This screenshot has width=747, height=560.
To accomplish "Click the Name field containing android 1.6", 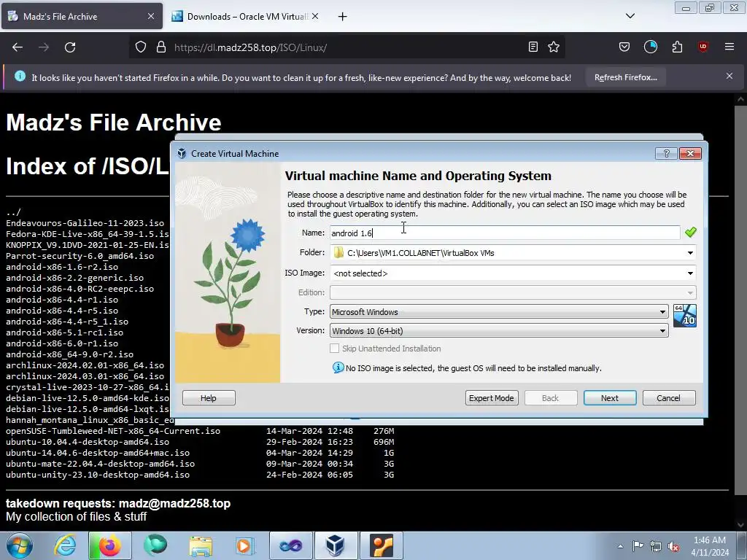I will point(505,233).
